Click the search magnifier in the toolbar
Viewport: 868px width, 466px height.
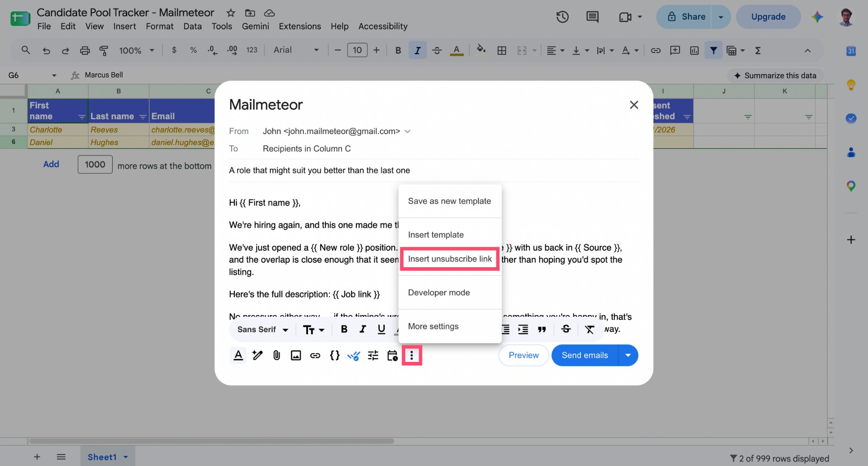(x=26, y=50)
